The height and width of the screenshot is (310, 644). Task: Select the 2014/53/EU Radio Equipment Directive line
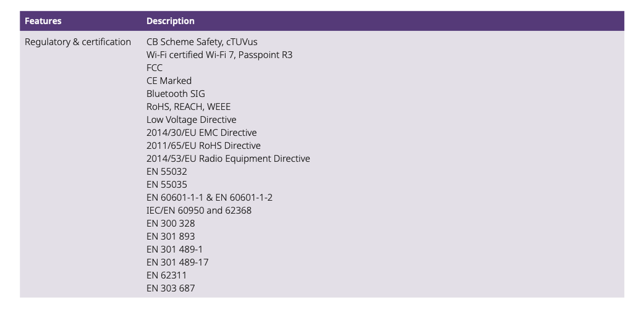(228, 158)
